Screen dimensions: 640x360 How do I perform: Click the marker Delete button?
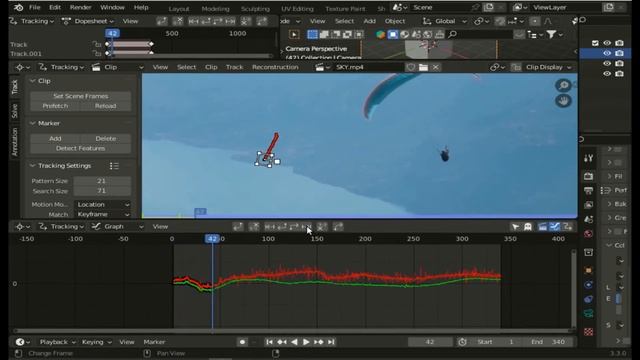pyautogui.click(x=106, y=139)
